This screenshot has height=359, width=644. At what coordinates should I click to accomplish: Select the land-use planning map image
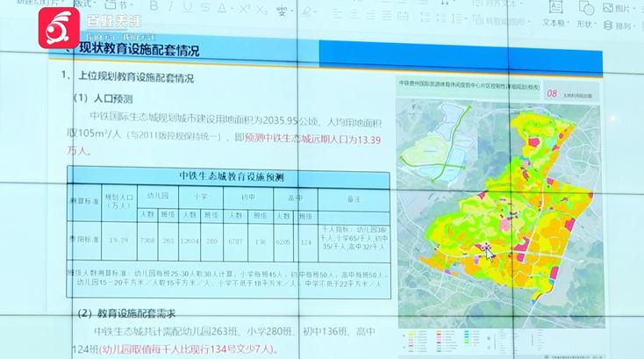(x=499, y=212)
